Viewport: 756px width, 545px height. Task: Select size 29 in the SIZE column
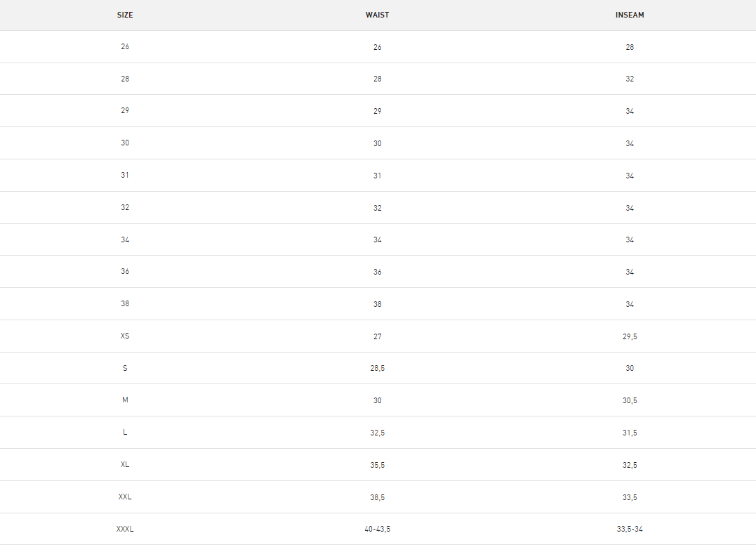click(125, 110)
